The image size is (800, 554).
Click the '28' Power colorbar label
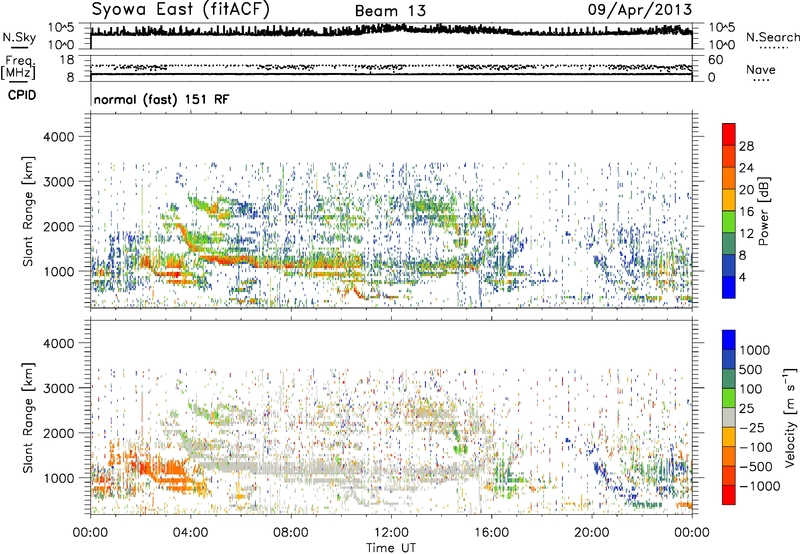(x=746, y=146)
